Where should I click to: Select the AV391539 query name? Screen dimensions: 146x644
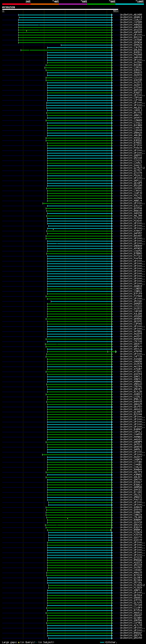[x=8, y=8]
